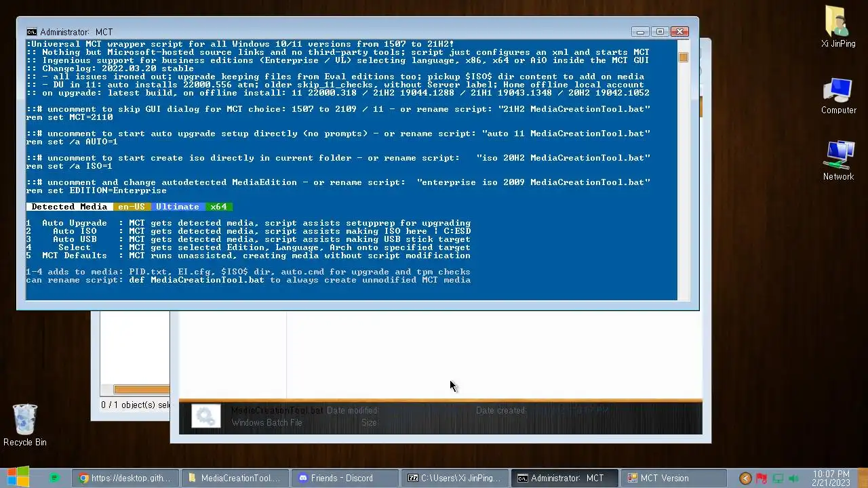Open the Windows Start menu
The width and height of the screenshot is (868, 488).
point(18,477)
